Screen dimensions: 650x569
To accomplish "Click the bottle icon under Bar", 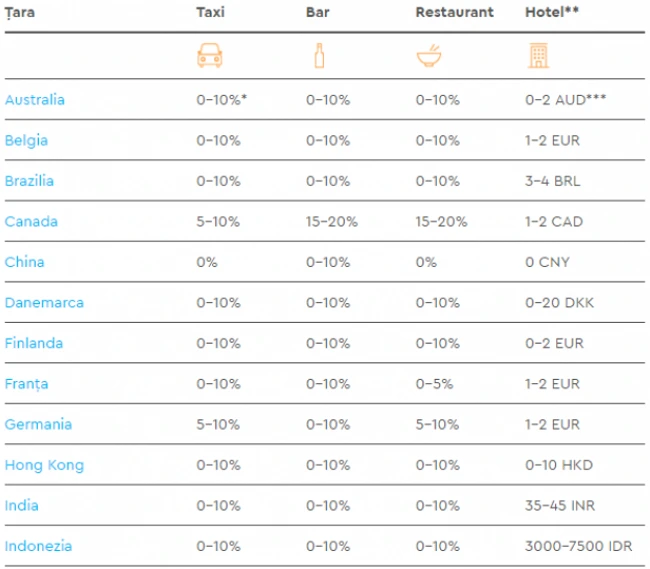I will click(319, 56).
